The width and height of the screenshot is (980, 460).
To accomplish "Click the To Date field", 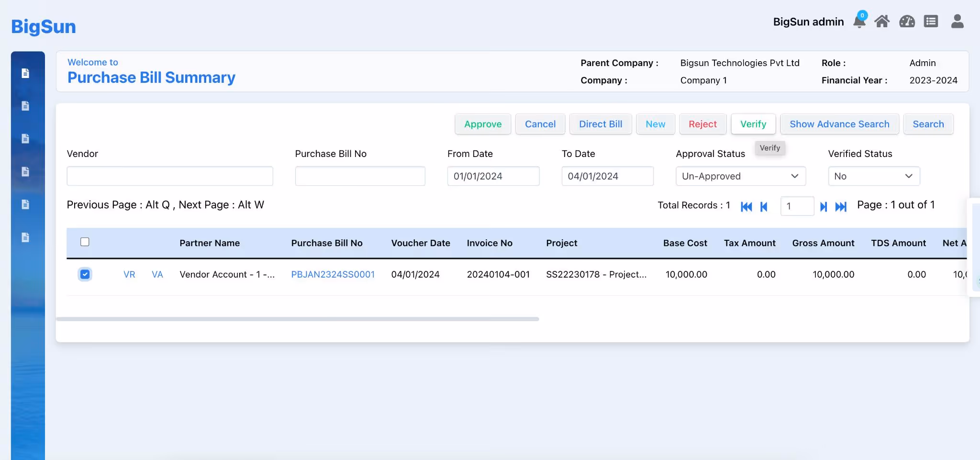I will pyautogui.click(x=608, y=176).
